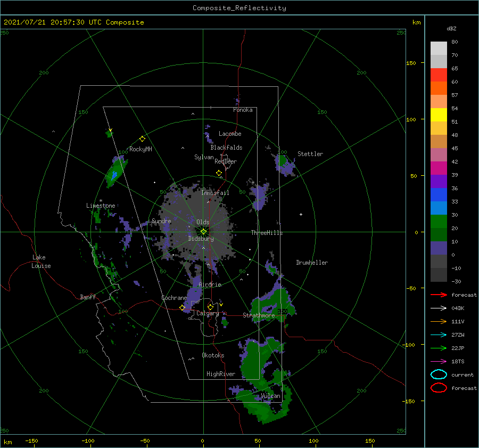Click the Composite_Reflectivity title
The height and width of the screenshot is (448, 479).
point(239,8)
